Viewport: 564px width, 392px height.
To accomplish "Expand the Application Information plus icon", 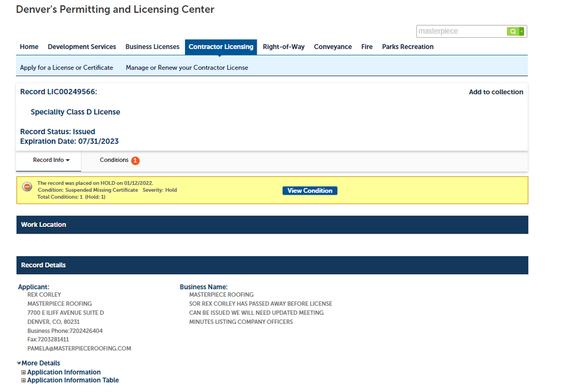I will [x=24, y=372].
